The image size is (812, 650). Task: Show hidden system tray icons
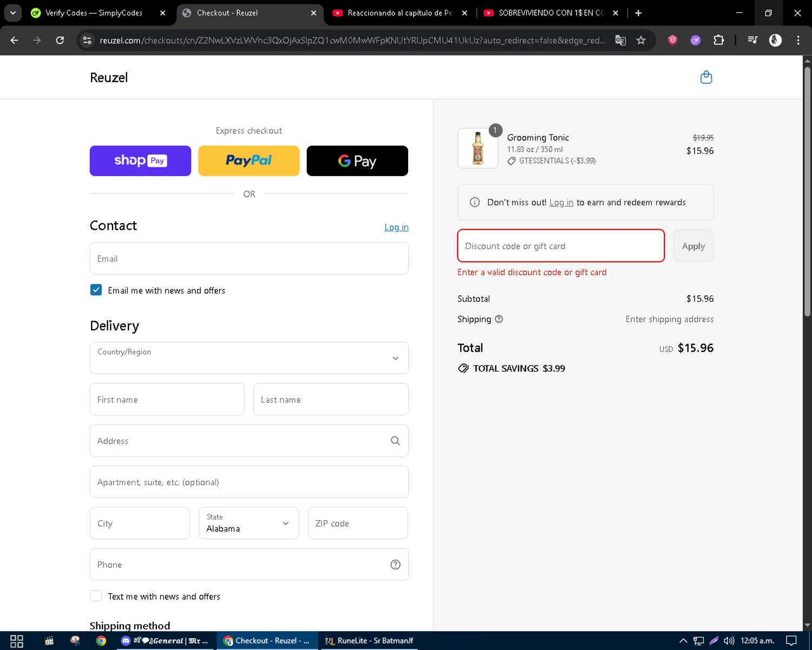[683, 641]
